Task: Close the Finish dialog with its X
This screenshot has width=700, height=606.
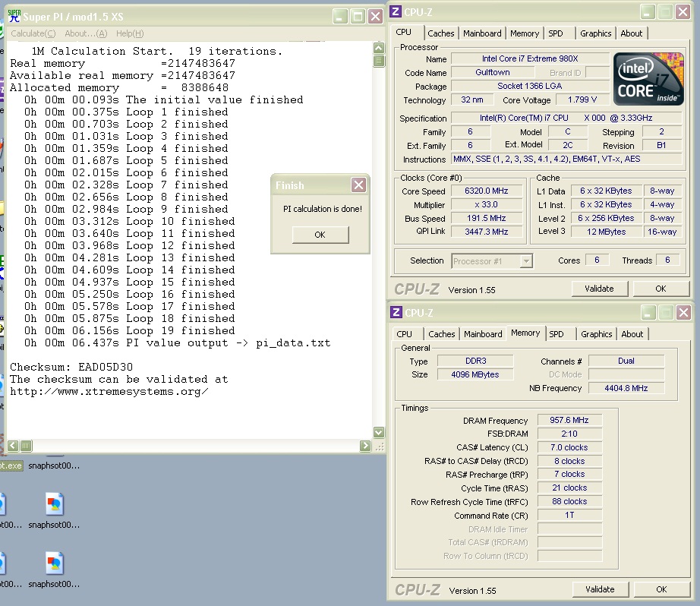Action: point(358,185)
